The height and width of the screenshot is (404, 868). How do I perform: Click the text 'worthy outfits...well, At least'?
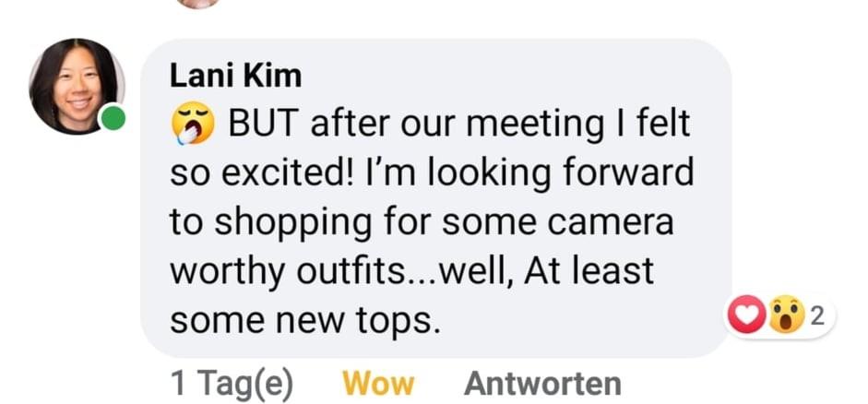pyautogui.click(x=411, y=272)
